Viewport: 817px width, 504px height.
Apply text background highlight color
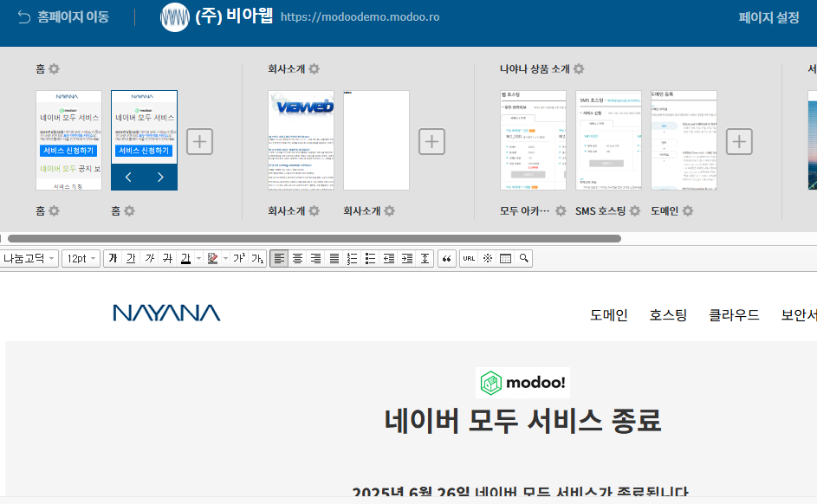[212, 258]
